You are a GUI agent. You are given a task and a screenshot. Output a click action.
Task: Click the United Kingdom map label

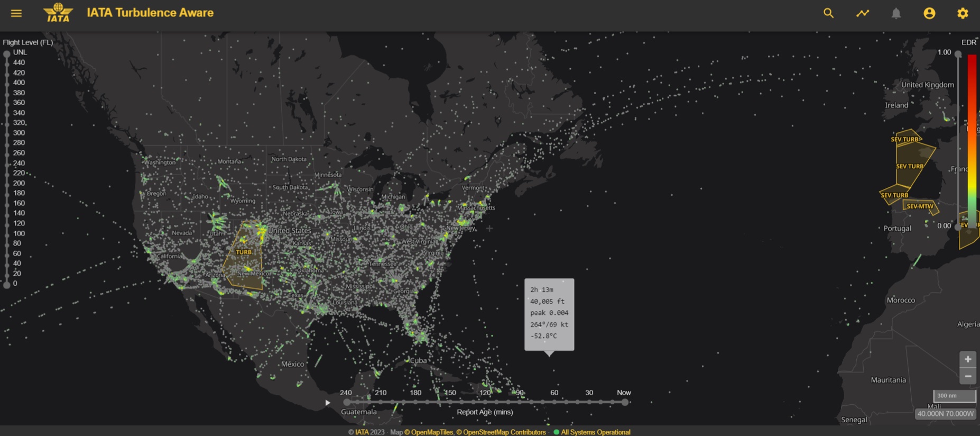928,85
